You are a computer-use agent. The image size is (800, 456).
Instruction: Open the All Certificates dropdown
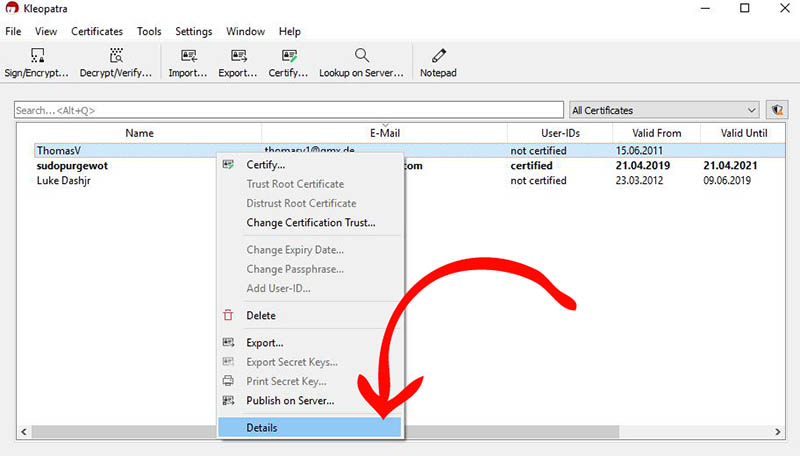[664, 110]
